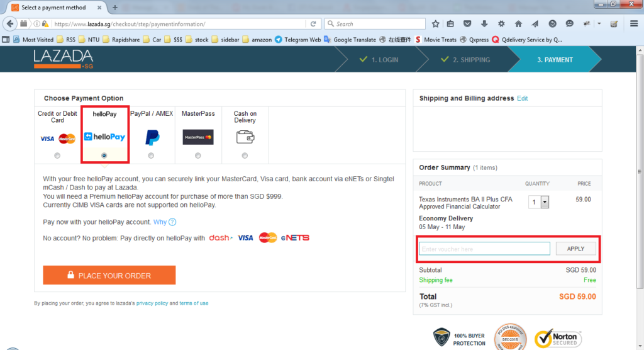The height and width of the screenshot is (350, 644).
Task: Click the URL address bar
Action: click(x=179, y=24)
